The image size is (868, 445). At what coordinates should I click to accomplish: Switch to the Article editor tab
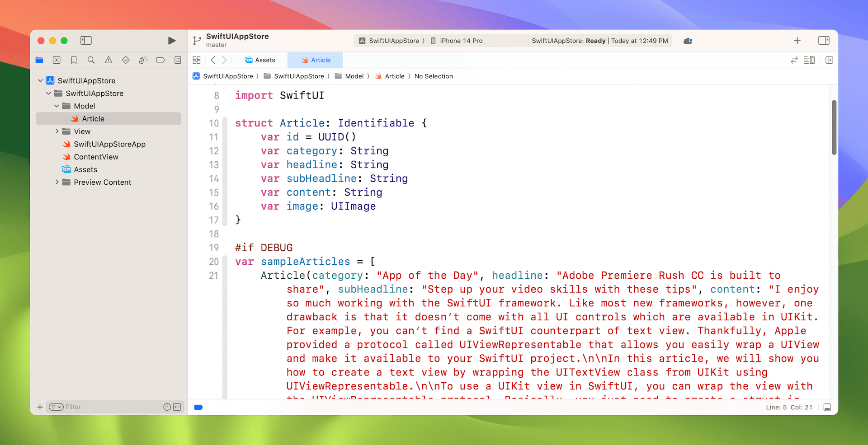click(316, 60)
